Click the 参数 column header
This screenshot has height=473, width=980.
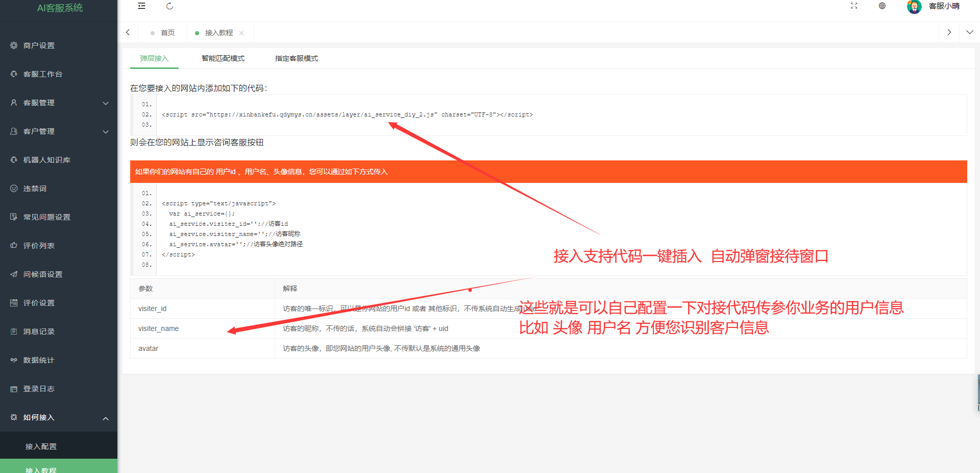click(203, 289)
